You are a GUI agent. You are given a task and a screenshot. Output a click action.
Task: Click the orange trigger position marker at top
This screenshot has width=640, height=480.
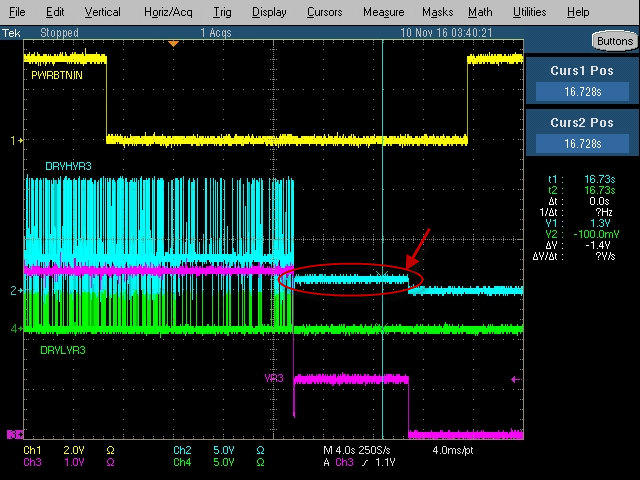[x=174, y=43]
